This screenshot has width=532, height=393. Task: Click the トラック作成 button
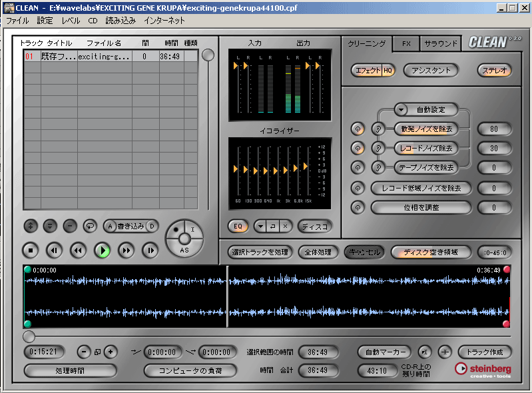point(485,352)
